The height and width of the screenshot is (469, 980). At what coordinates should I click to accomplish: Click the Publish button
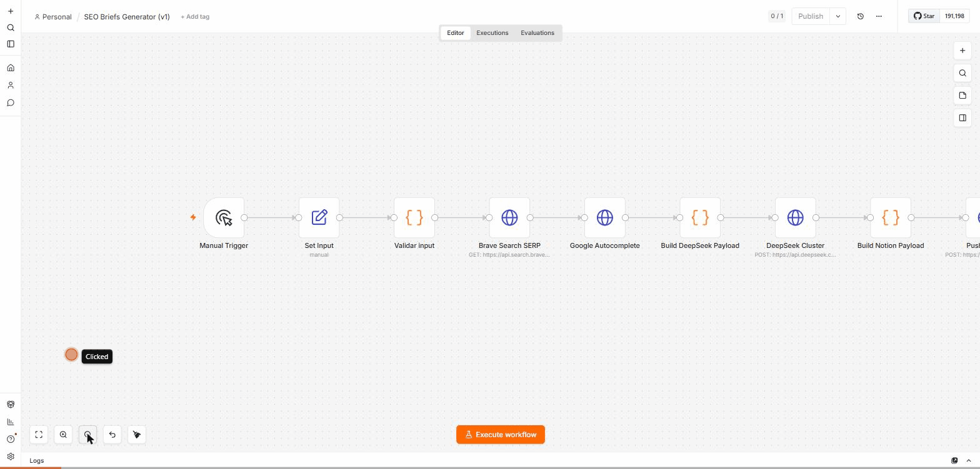tap(811, 16)
